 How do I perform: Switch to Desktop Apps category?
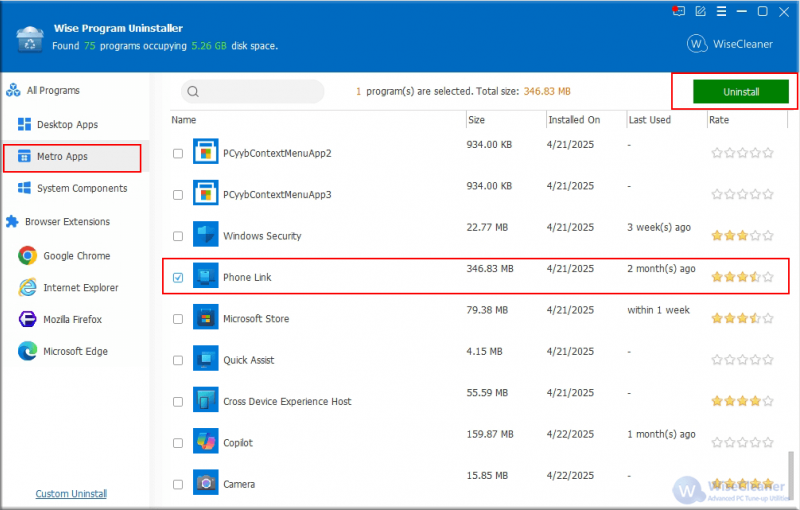67,124
